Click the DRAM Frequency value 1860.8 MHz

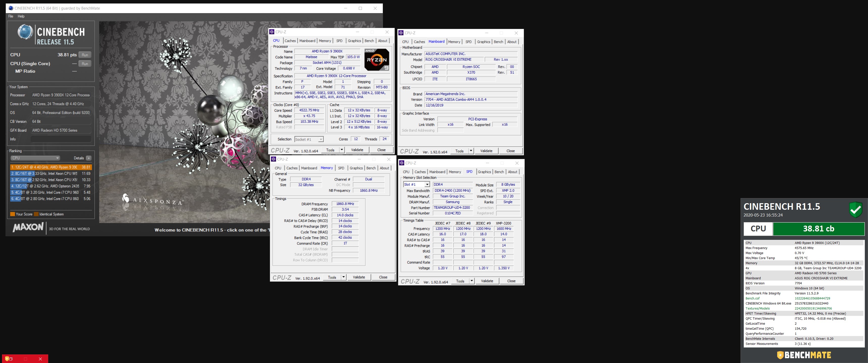tap(345, 204)
